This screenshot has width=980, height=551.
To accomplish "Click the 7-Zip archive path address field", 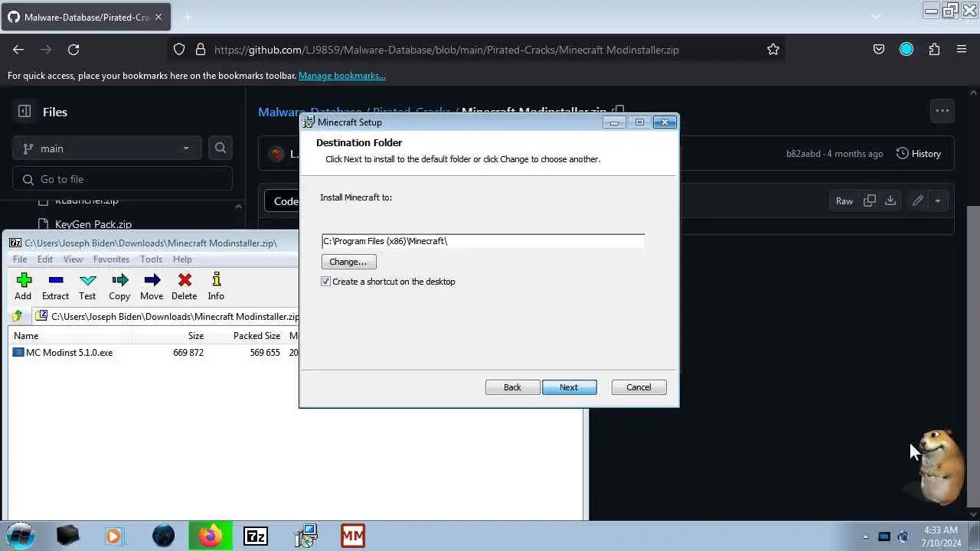I will pyautogui.click(x=167, y=316).
